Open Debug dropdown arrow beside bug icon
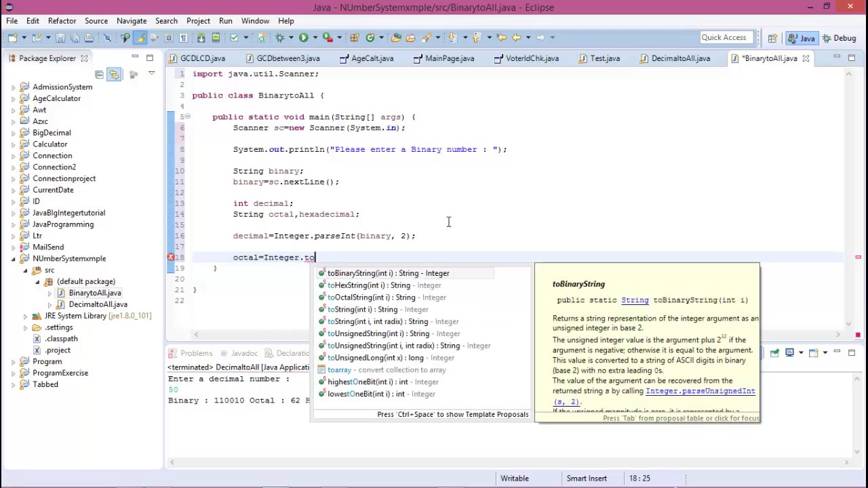This screenshot has height=488, width=868. click(291, 37)
